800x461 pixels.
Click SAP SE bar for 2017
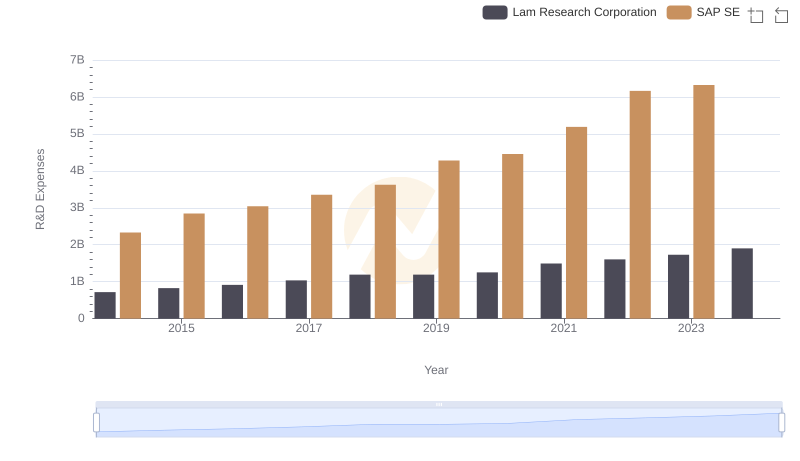[x=321, y=257]
